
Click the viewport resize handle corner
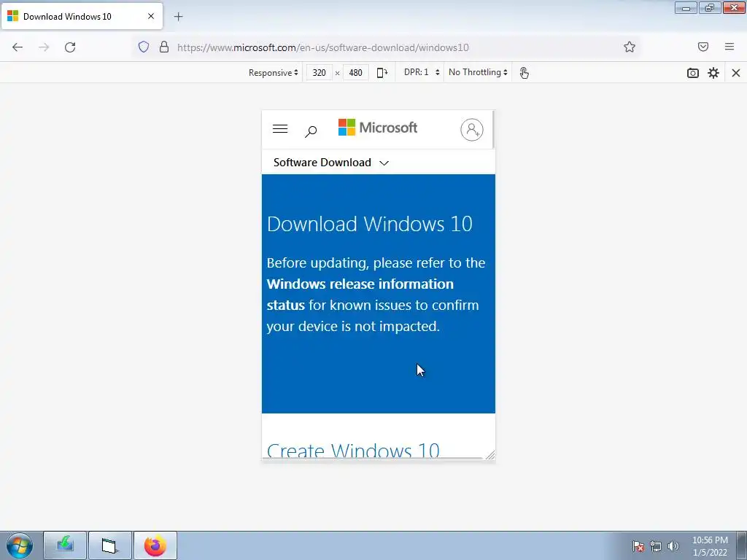tap(490, 455)
